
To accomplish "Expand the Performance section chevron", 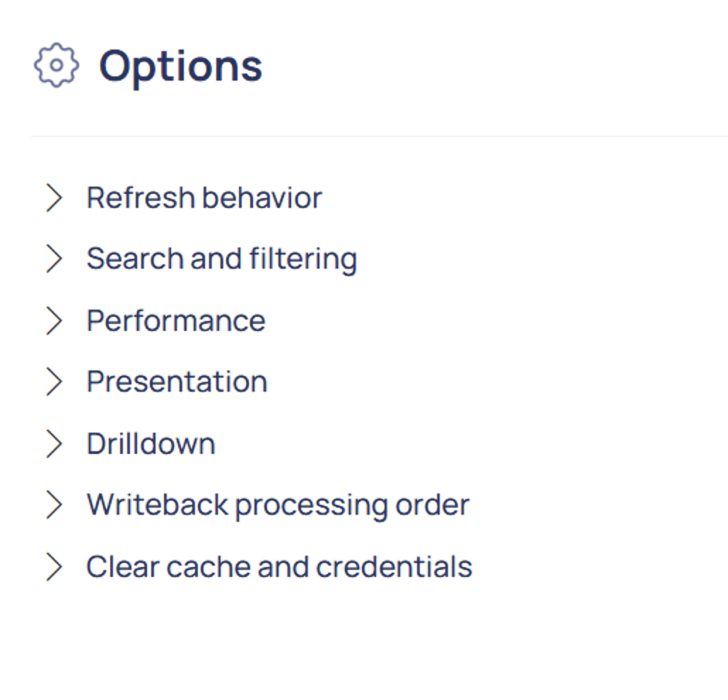I will point(54,321).
